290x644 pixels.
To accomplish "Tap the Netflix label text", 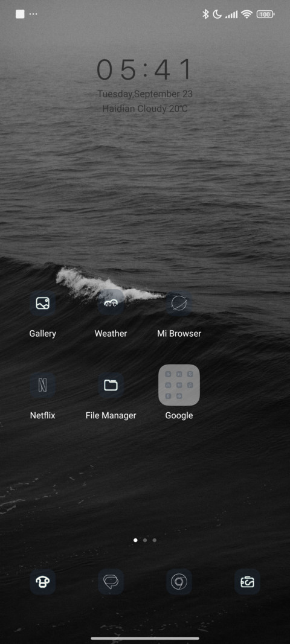I will click(42, 415).
